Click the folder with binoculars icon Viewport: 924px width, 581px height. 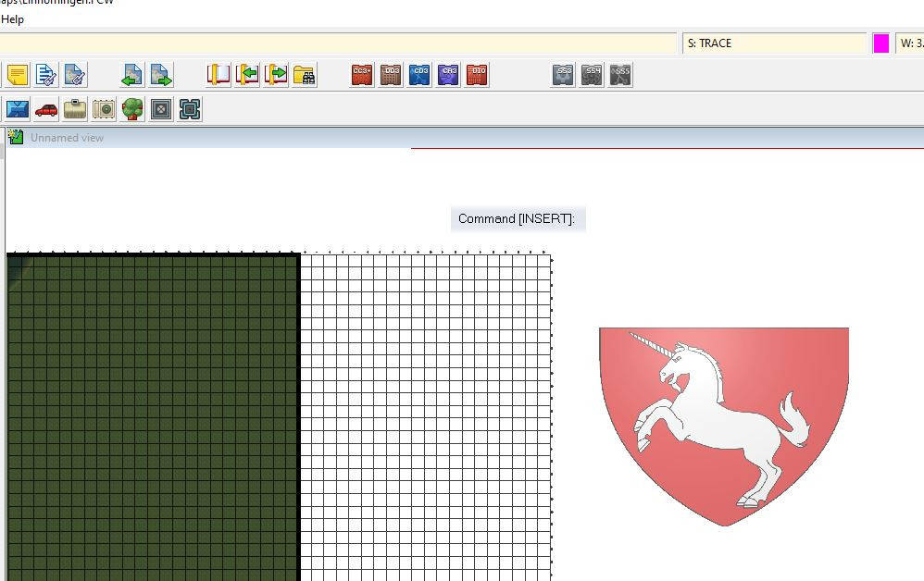point(305,75)
